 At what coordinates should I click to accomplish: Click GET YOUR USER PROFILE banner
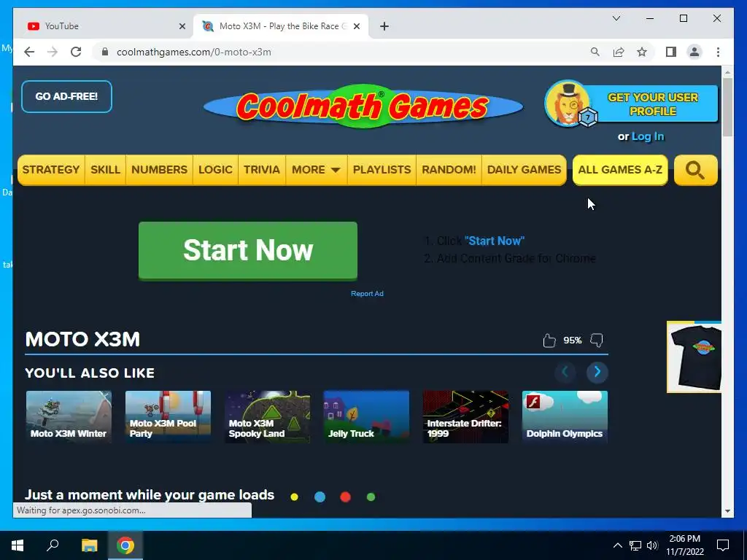(x=653, y=104)
